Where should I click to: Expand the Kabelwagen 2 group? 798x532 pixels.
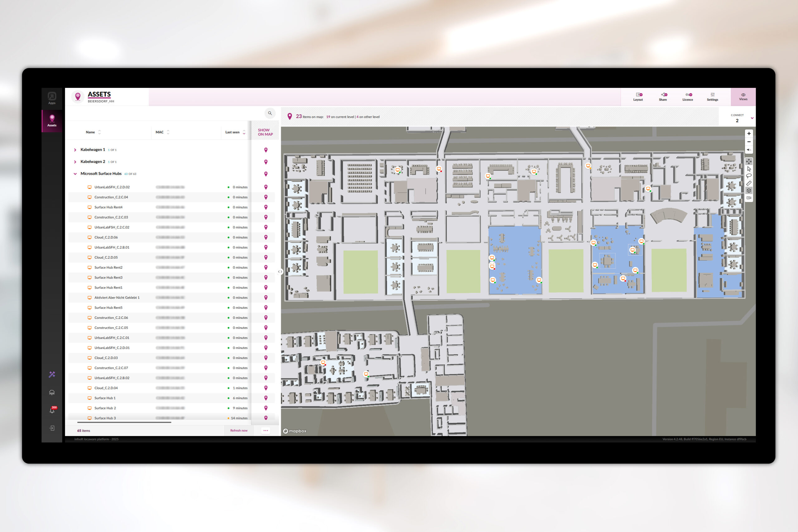[x=75, y=162]
